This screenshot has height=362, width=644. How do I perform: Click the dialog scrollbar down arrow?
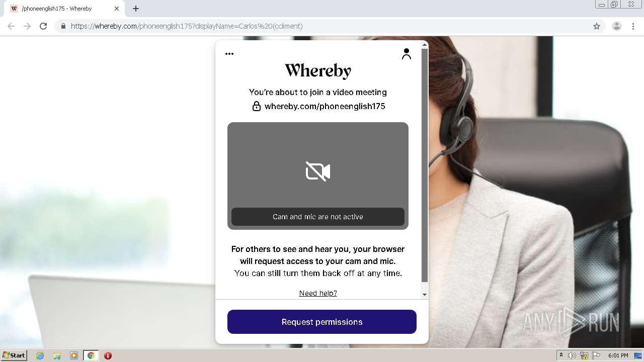click(x=425, y=295)
